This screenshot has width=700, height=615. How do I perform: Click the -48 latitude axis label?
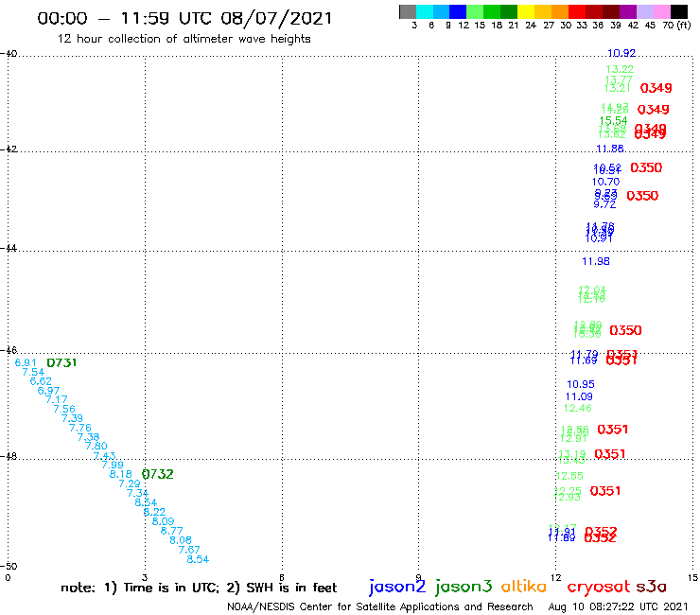tap(9, 456)
